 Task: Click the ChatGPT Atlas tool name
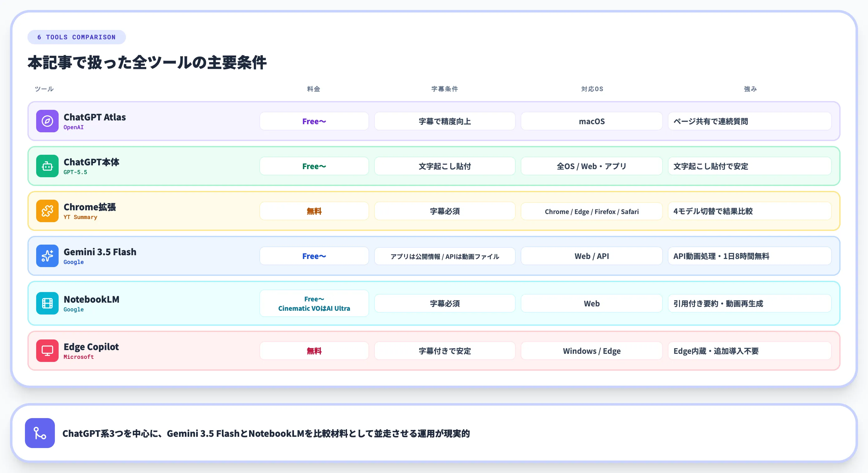(x=95, y=117)
